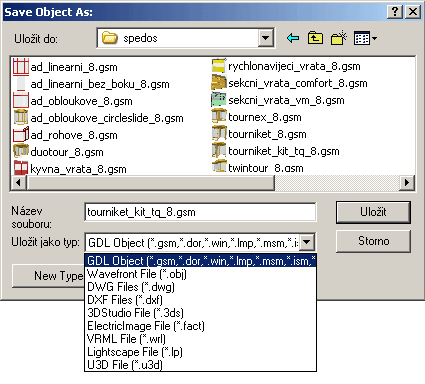425x384 pixels.
Task: Click the file list right scroll arrow
Action: 407,182
